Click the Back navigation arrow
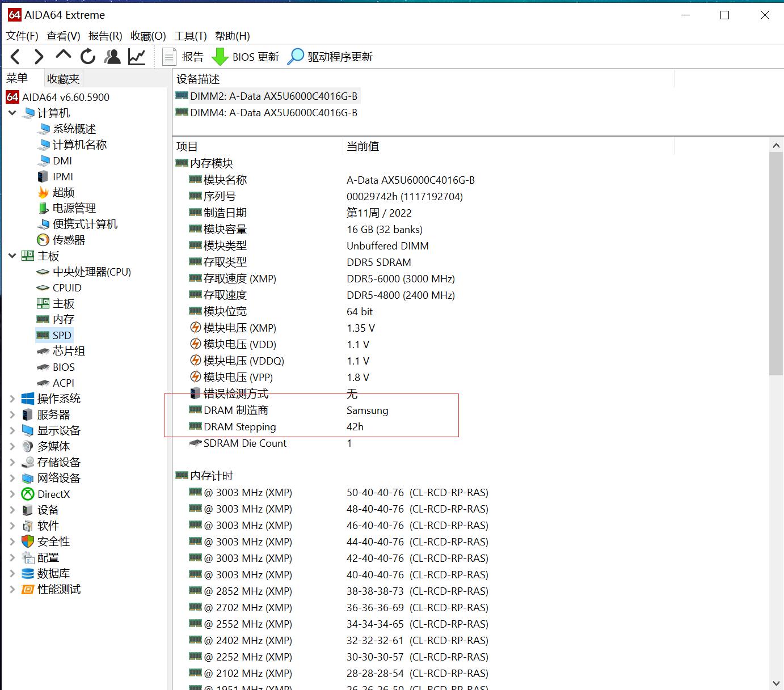The height and width of the screenshot is (690, 784). coord(16,57)
